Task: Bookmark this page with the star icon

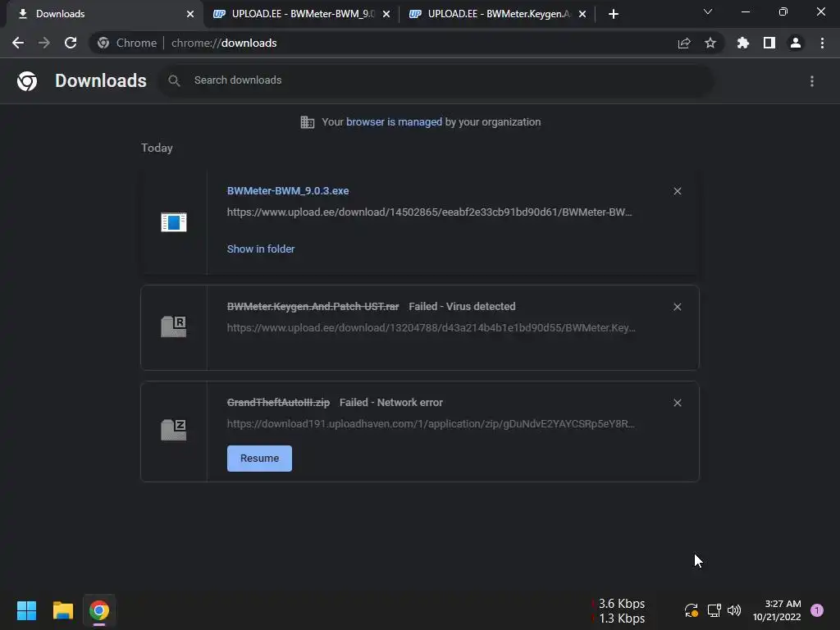Action: 710,43
